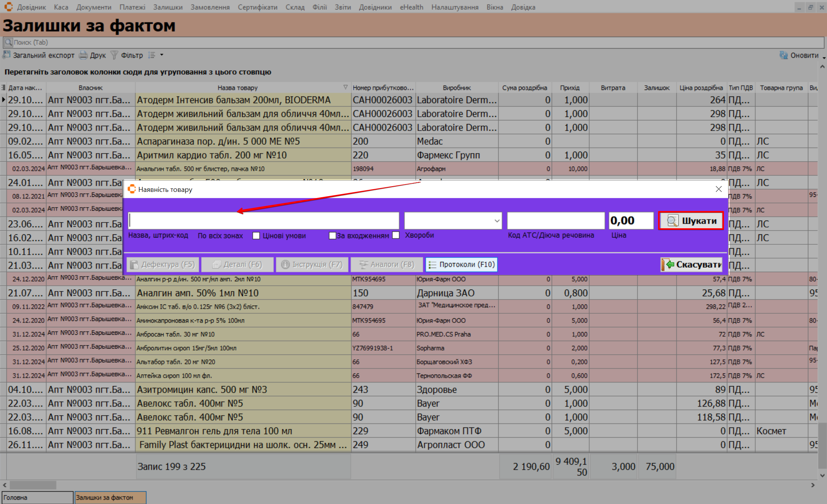The width and height of the screenshot is (827, 504).
Task: Toggle checkbox between По всіх зонах and Цінові умови
Action: (x=256, y=236)
